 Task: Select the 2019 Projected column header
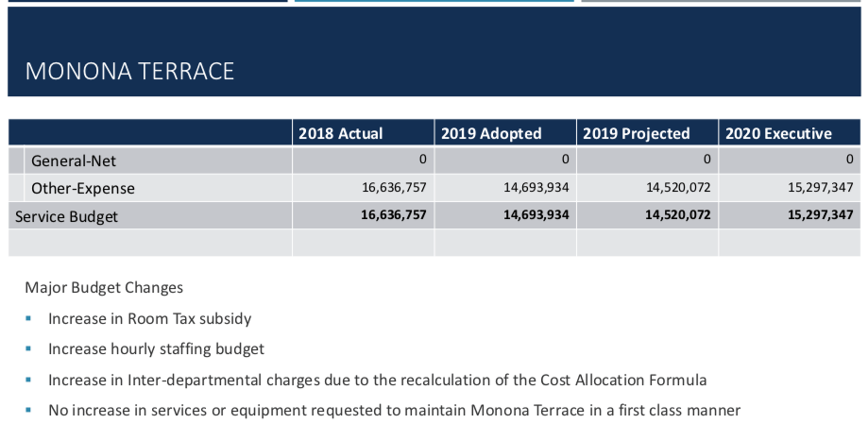[x=636, y=133]
